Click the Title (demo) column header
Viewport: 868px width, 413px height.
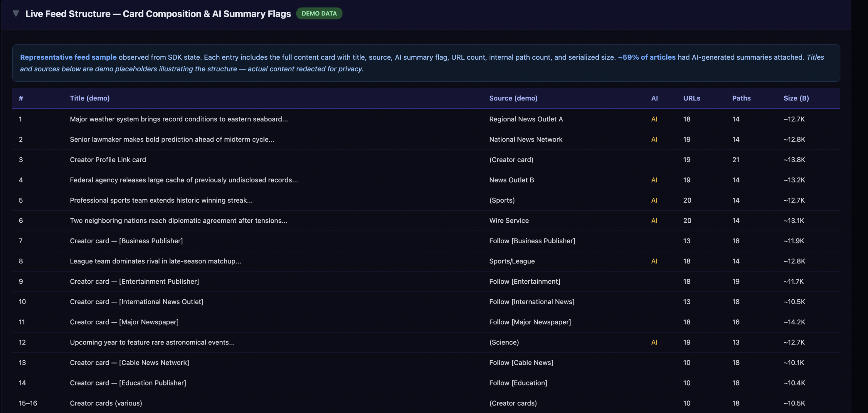90,98
